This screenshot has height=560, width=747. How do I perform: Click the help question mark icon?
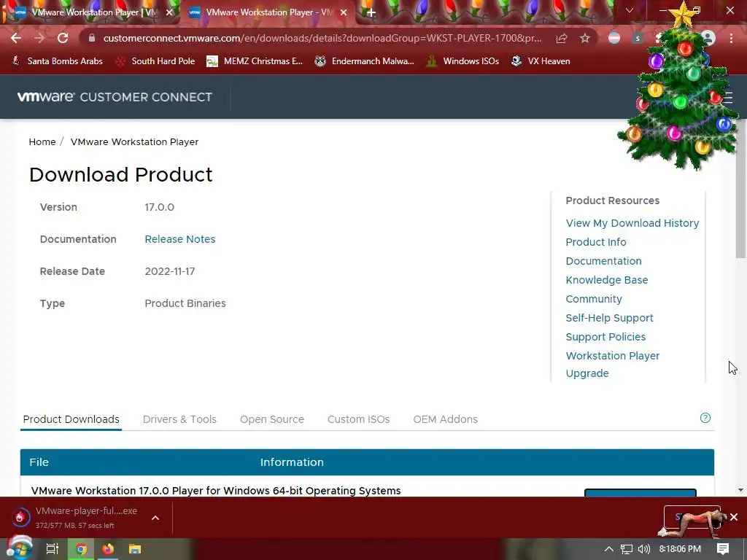(x=705, y=418)
